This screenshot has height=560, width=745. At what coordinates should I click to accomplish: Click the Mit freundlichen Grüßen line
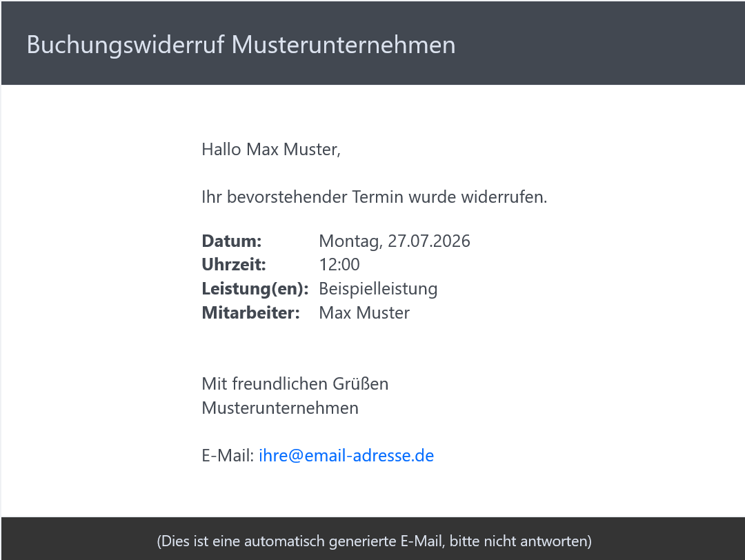click(x=295, y=383)
